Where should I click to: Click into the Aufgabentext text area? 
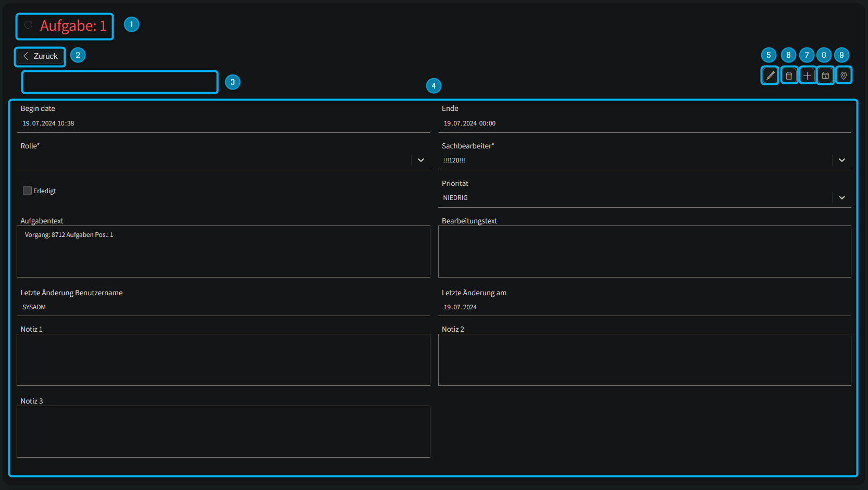click(x=223, y=252)
